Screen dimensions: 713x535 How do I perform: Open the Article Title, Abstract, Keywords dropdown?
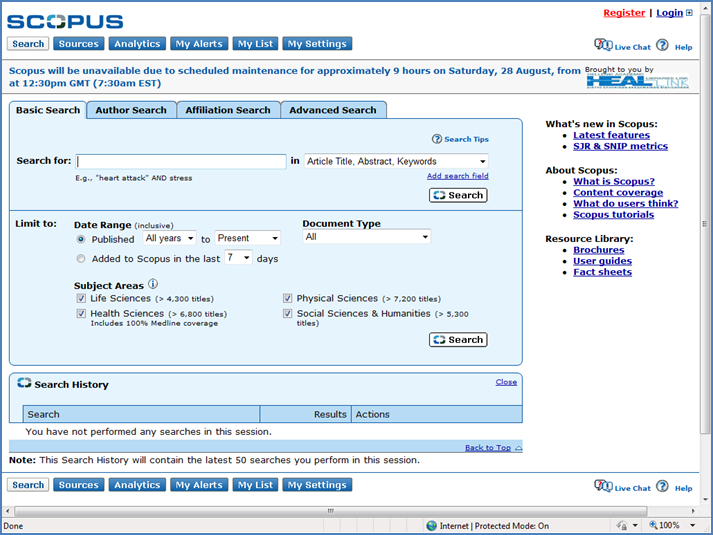396,161
